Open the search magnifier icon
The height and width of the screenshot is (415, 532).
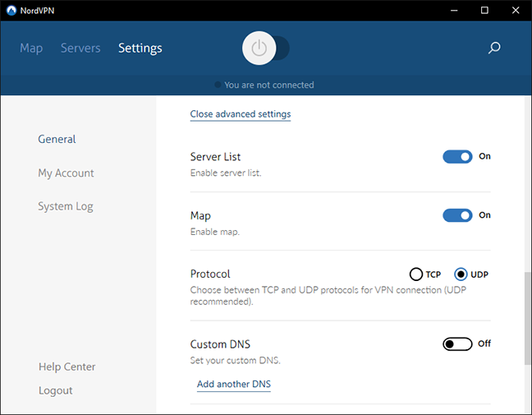[x=494, y=48]
